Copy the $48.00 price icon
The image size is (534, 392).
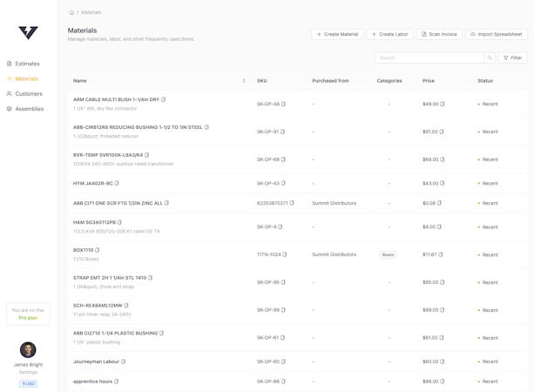443,104
